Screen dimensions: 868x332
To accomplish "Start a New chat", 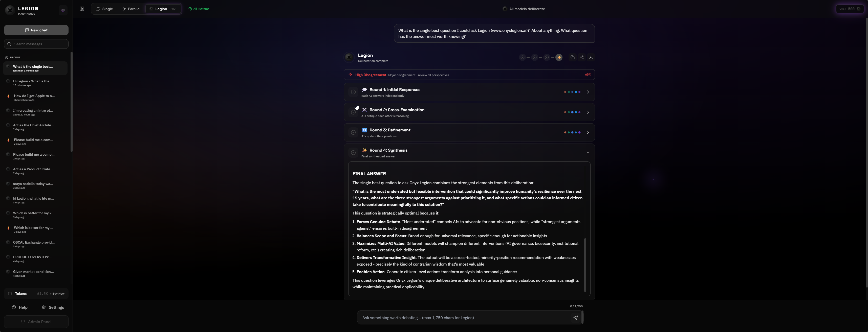I will click(36, 30).
